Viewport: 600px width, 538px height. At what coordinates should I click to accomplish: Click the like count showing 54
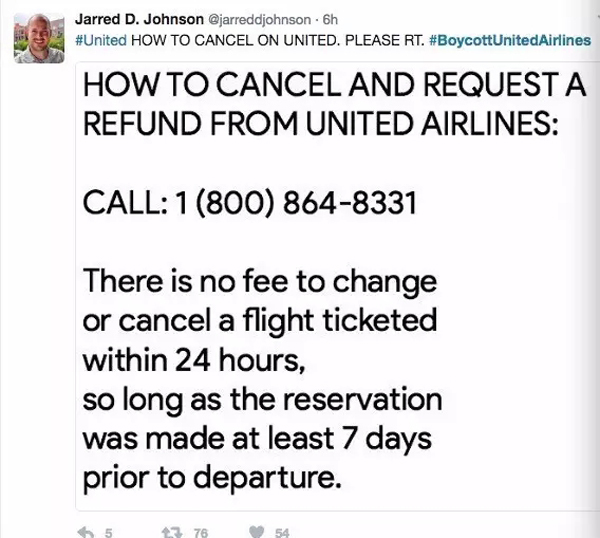282,533
